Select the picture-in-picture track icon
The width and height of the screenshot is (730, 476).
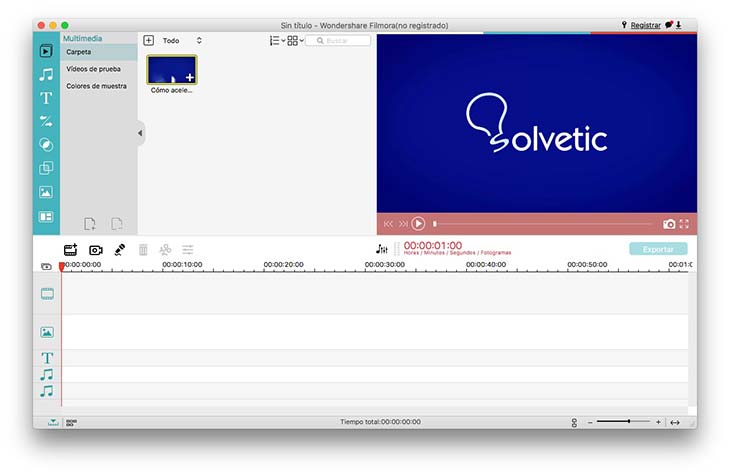[x=47, y=332]
